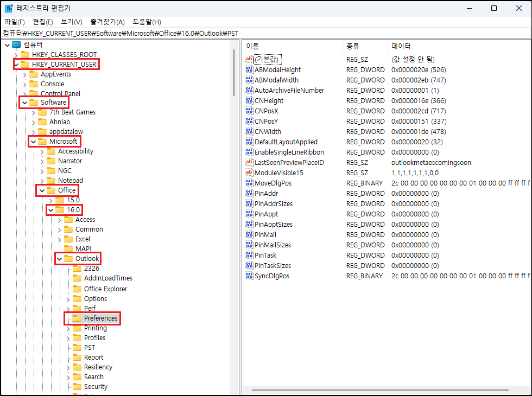Click the data cell 'outlookmetaoscomingsoon'

(431, 162)
